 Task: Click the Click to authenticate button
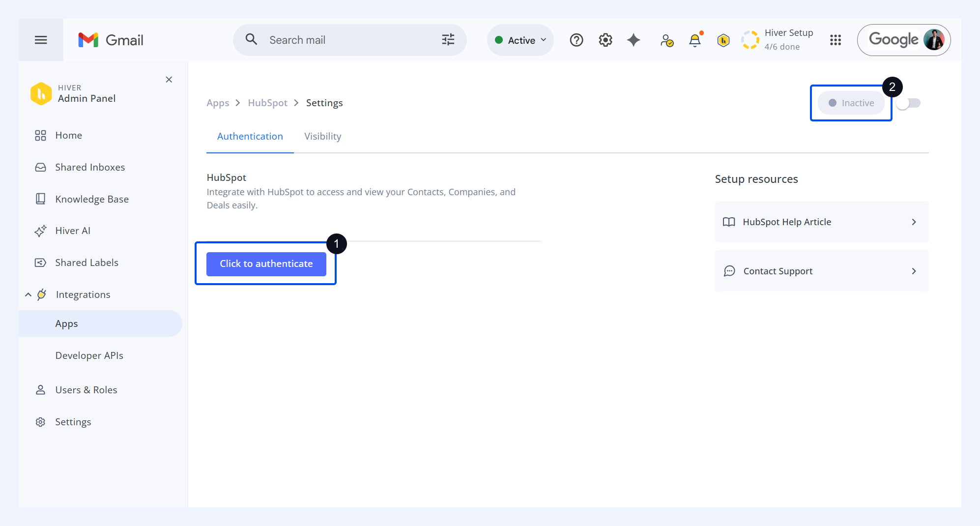[x=266, y=264]
